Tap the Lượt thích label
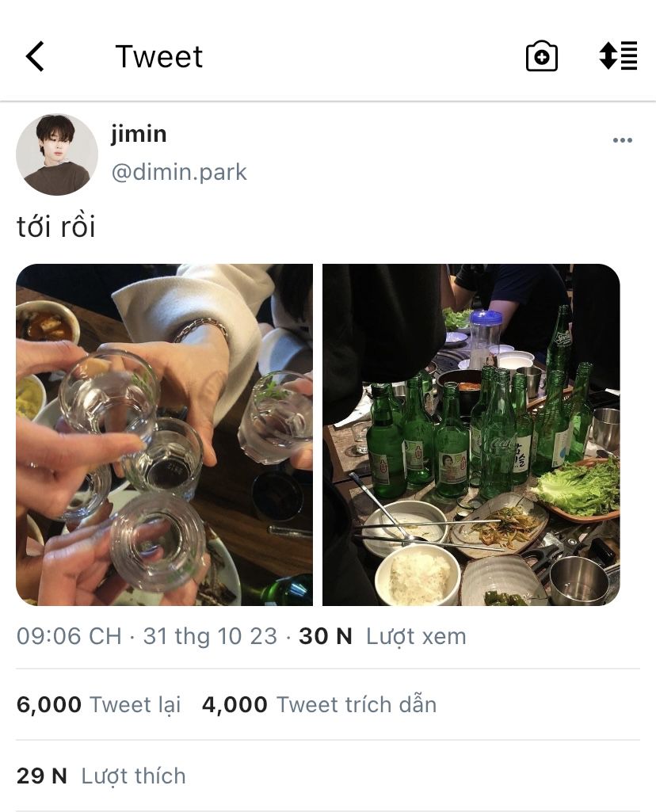The image size is (656, 812). coord(134,776)
